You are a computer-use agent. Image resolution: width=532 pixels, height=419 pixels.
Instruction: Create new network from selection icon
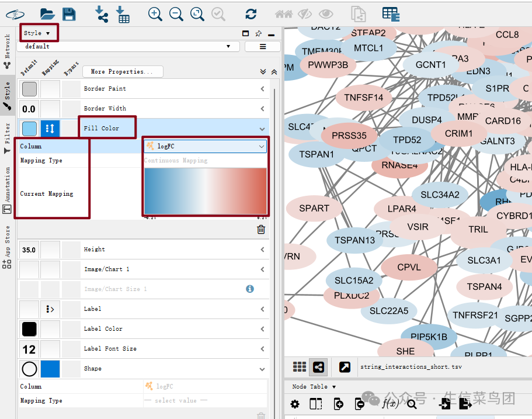pos(359,14)
